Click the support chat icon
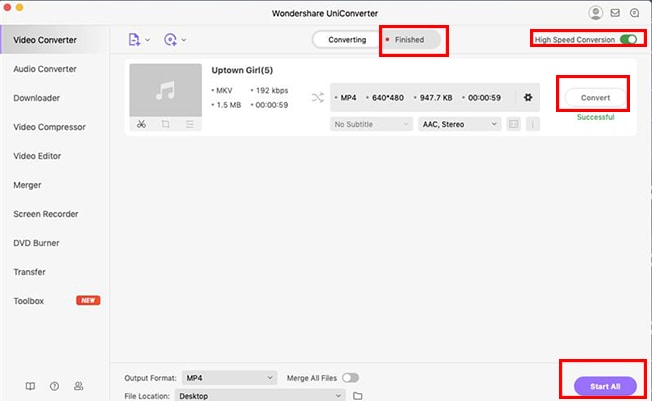This screenshot has width=652, height=401. tap(634, 13)
